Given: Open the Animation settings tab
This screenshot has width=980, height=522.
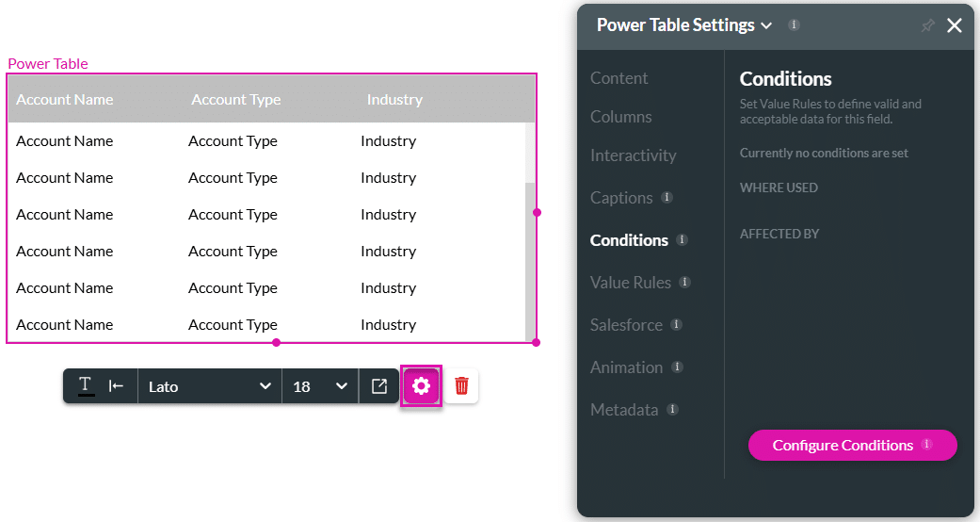Looking at the screenshot, I should coord(626,367).
